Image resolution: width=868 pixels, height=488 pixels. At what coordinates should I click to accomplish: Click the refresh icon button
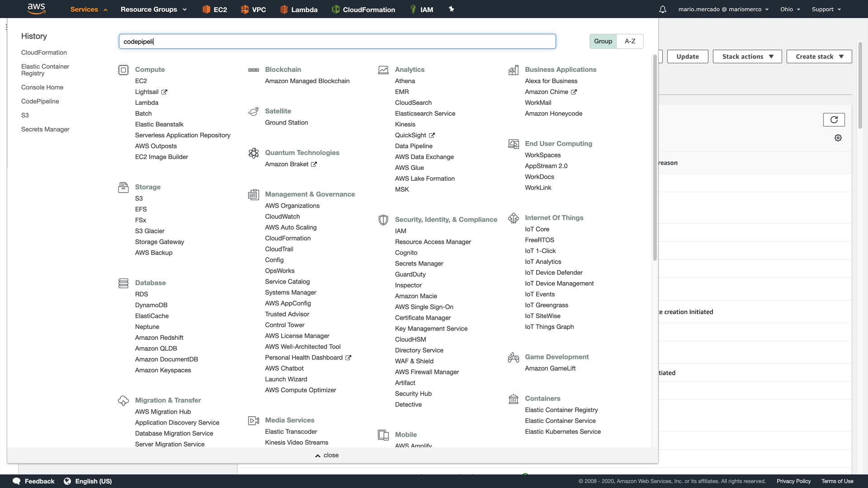(834, 120)
